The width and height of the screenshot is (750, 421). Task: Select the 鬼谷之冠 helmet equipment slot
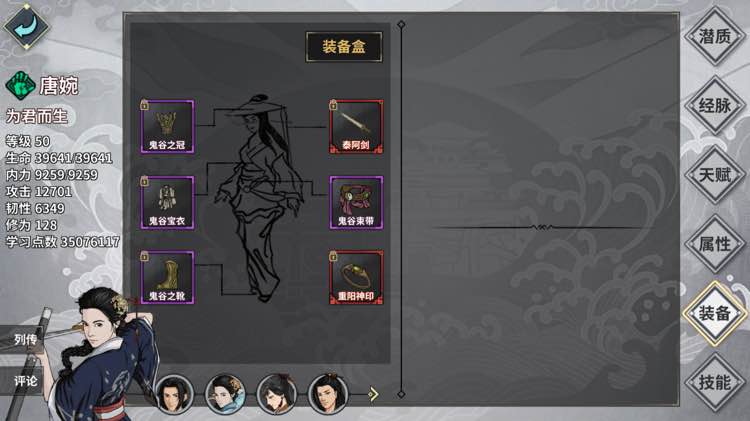[167, 127]
